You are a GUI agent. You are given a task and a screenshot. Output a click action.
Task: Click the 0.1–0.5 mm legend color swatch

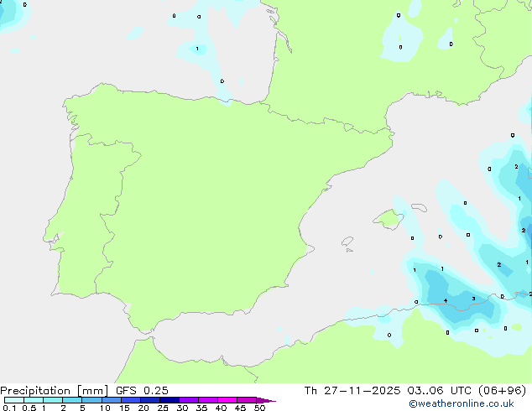[14, 400]
